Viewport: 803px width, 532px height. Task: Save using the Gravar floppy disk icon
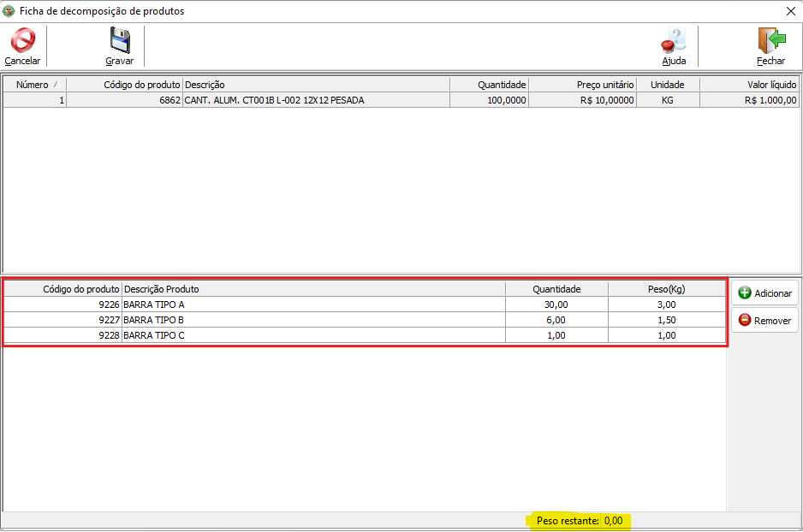click(119, 41)
